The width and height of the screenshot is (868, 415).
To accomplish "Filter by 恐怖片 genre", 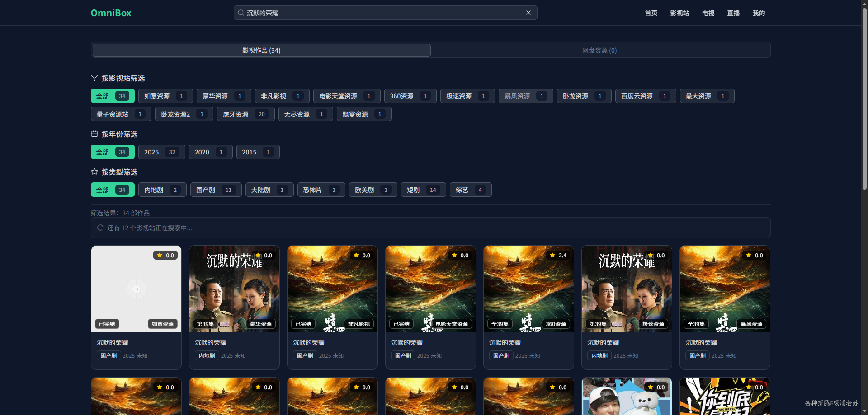I will coord(321,190).
